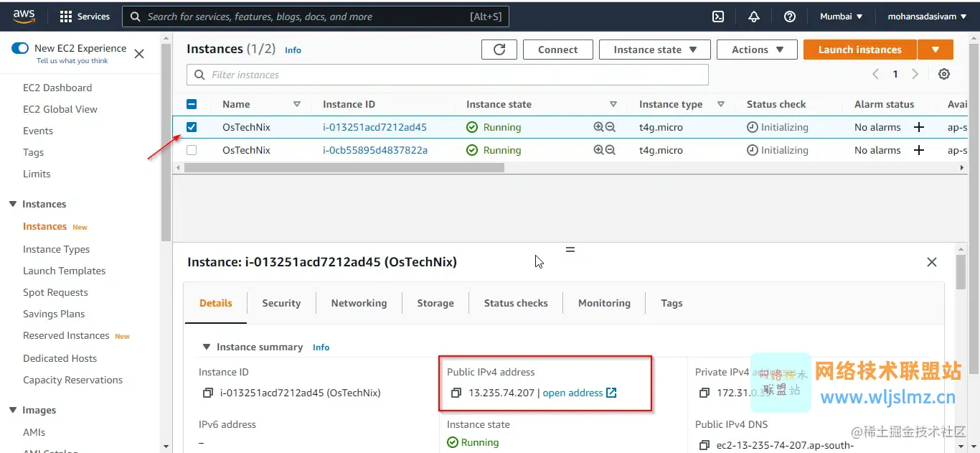Viewport: 980px width, 453px height.
Task: Click the Launch instances button
Action: (x=859, y=50)
